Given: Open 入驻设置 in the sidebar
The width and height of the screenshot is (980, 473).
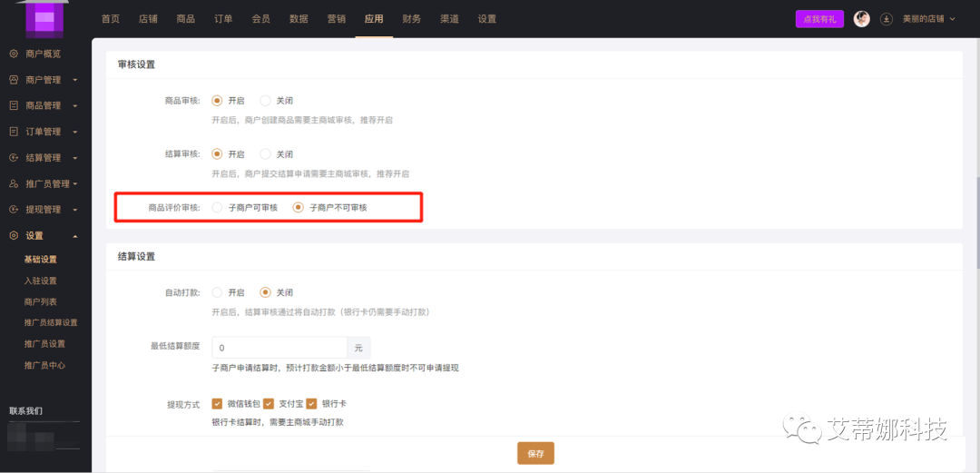Looking at the screenshot, I should tap(41, 281).
